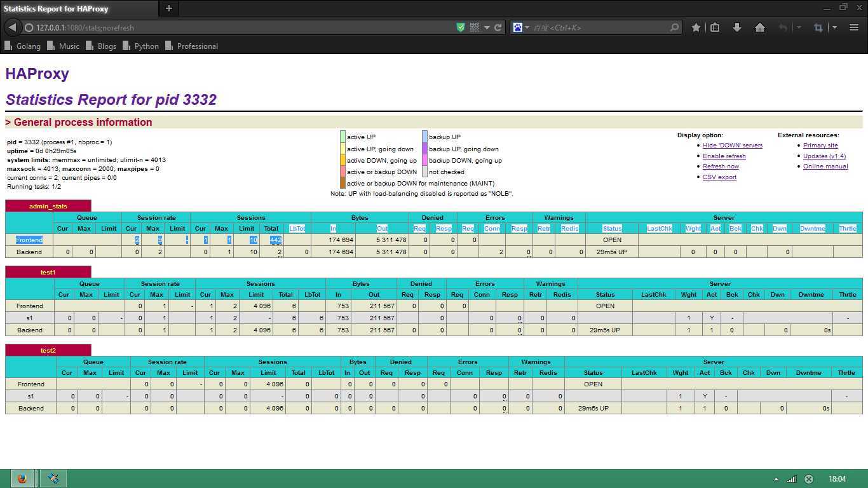The height and width of the screenshot is (488, 868).
Task: Open a new tab with the plus button
Action: click(168, 8)
